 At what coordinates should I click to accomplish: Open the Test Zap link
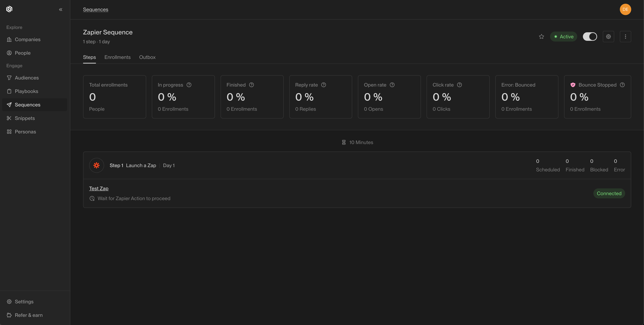[x=99, y=188]
